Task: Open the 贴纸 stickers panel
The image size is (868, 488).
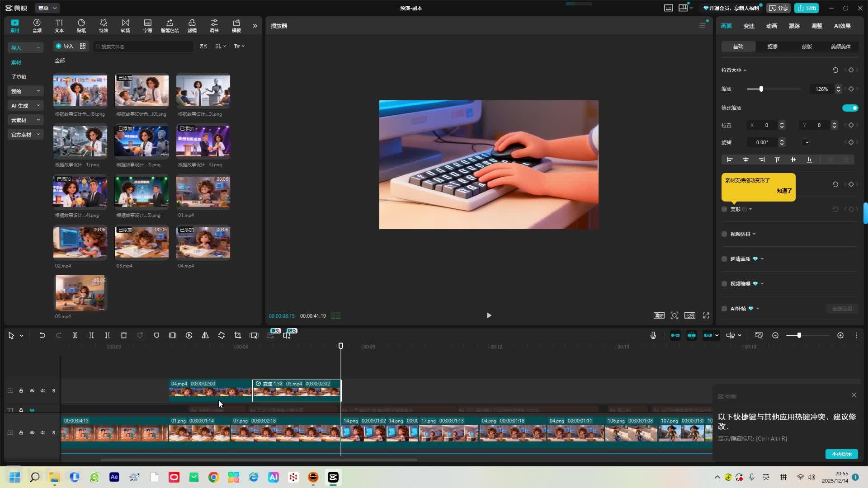Action: (81, 26)
